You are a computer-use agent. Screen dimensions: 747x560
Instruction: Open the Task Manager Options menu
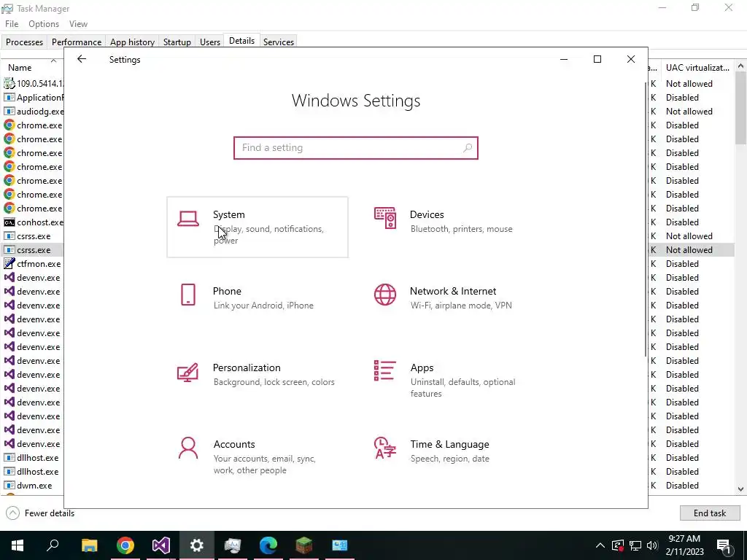coord(44,24)
